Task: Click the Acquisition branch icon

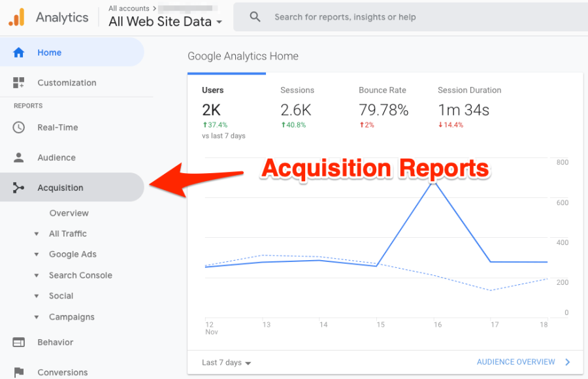Action: pyautogui.click(x=18, y=188)
